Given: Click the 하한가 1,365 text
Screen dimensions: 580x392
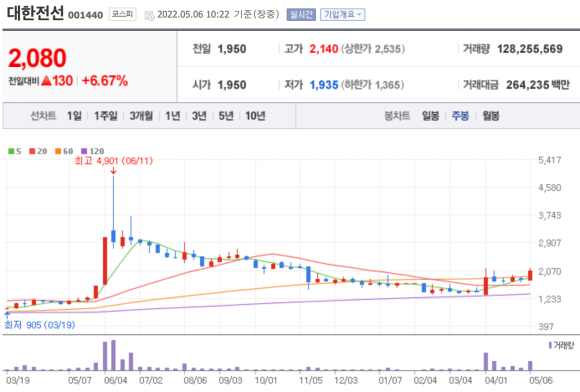Looking at the screenshot, I should (372, 85).
